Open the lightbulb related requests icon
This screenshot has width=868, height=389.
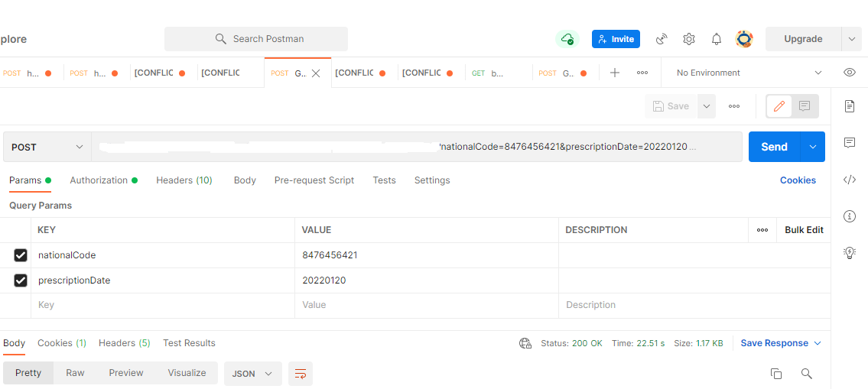849,253
